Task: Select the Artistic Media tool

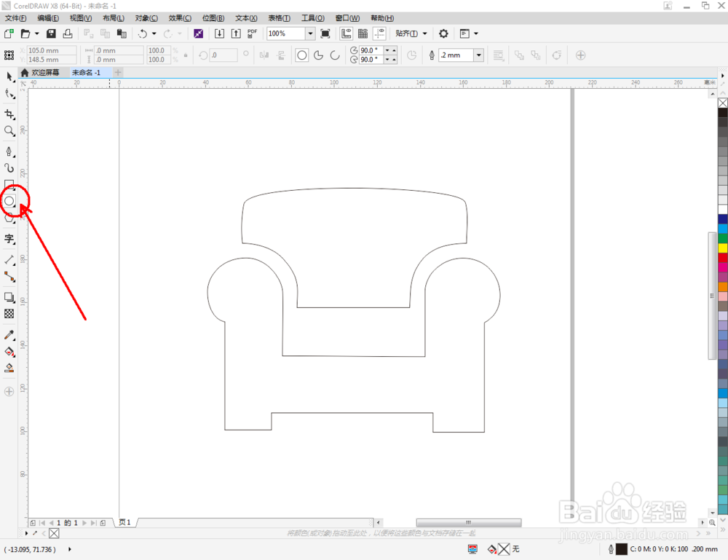Action: pos(9,167)
